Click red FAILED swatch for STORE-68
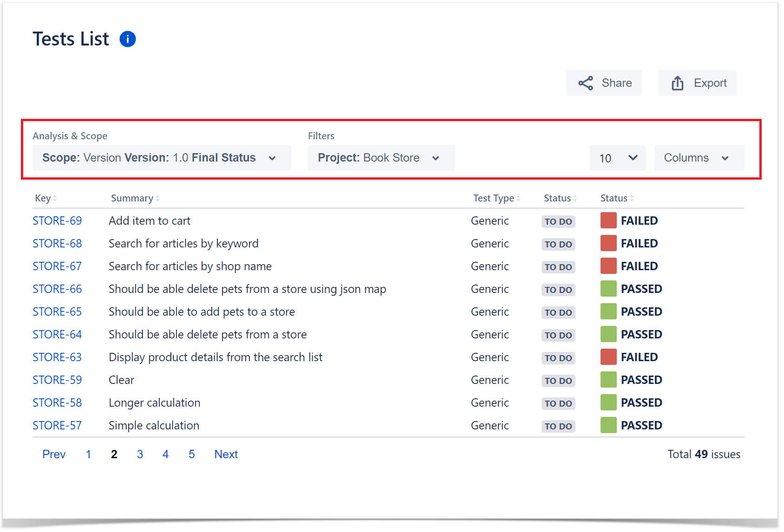784x532 pixels. [608, 243]
